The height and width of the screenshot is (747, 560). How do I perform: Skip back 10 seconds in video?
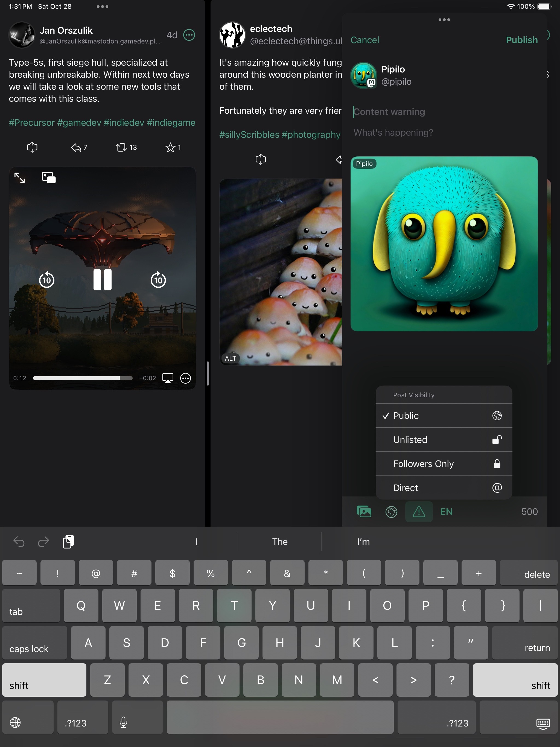46,280
